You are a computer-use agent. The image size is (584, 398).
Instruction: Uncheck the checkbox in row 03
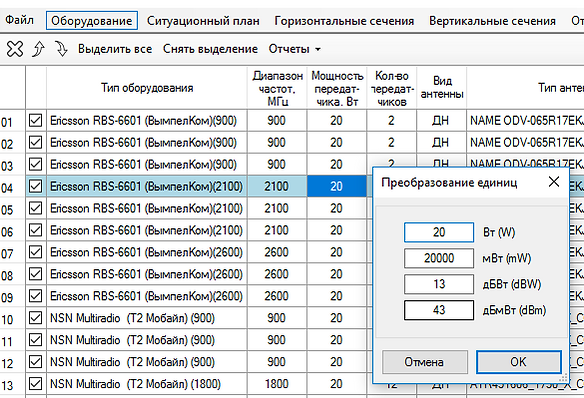click(x=35, y=164)
